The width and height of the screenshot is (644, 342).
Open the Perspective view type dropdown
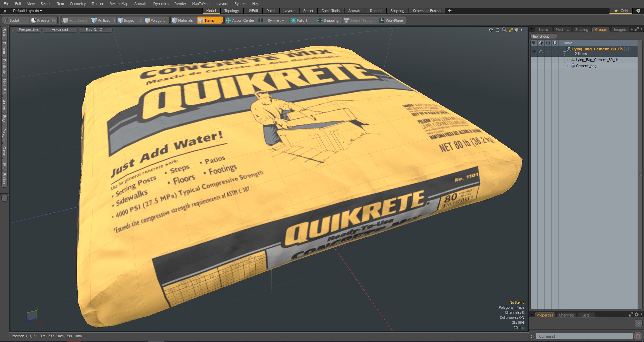[x=28, y=30]
